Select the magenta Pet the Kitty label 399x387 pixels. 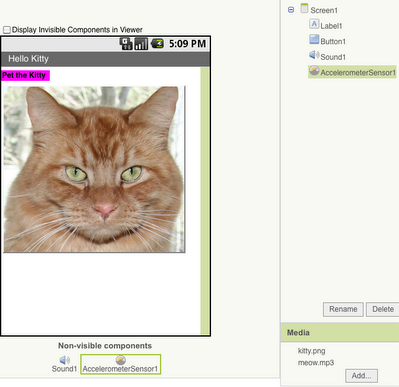pyautogui.click(x=25, y=75)
